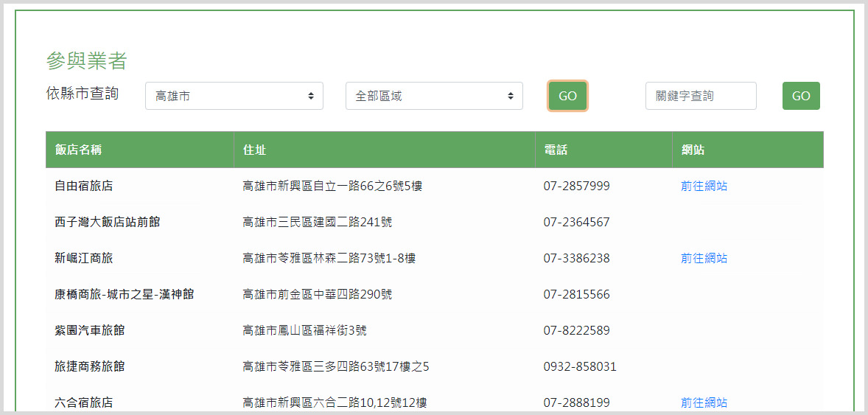Click phone number 07-3386238
The height and width of the screenshot is (415, 868).
point(576,258)
